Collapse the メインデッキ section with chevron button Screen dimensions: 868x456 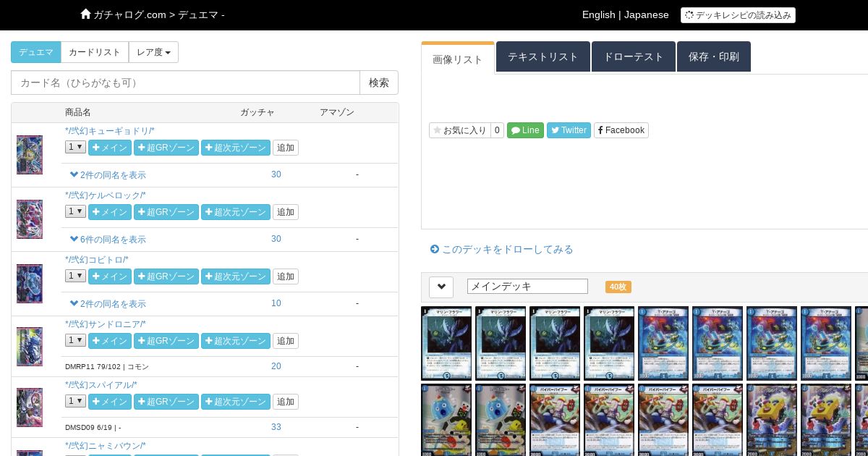441,287
